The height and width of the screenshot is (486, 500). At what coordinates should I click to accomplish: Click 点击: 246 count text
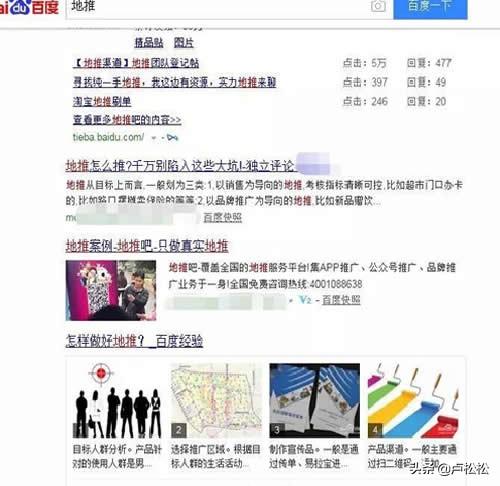tap(365, 101)
